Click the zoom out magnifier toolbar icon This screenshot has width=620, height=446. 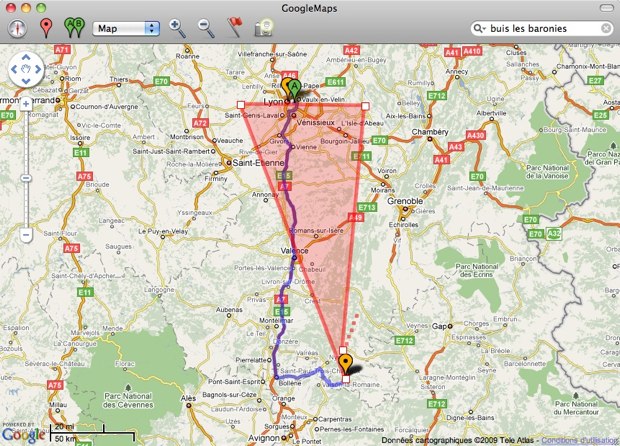tap(206, 28)
